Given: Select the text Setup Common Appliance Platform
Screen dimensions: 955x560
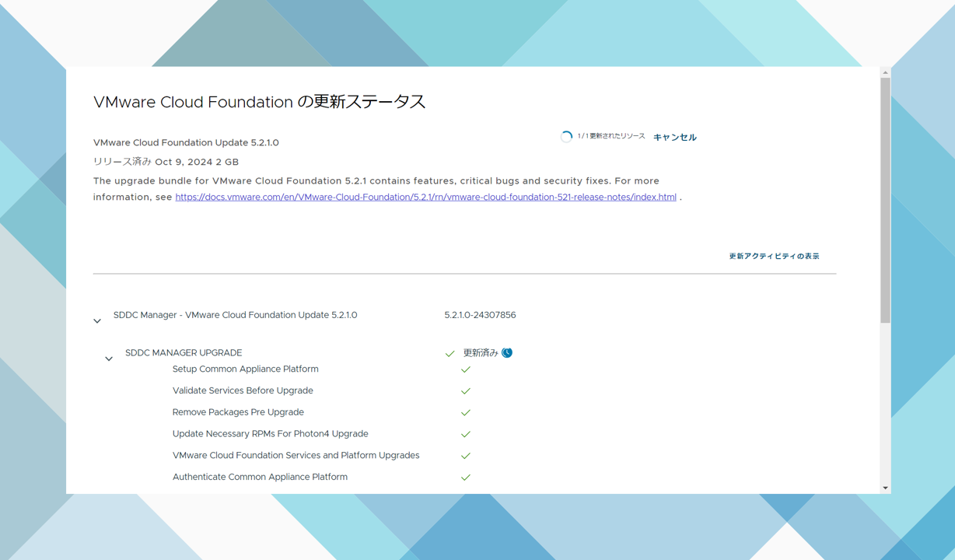Looking at the screenshot, I should click(x=245, y=369).
